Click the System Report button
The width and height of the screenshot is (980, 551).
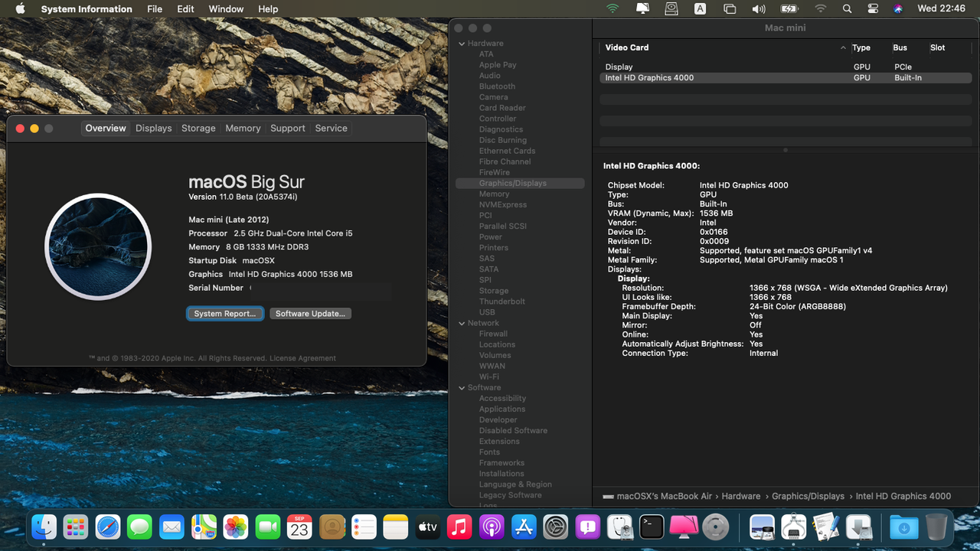[225, 314]
